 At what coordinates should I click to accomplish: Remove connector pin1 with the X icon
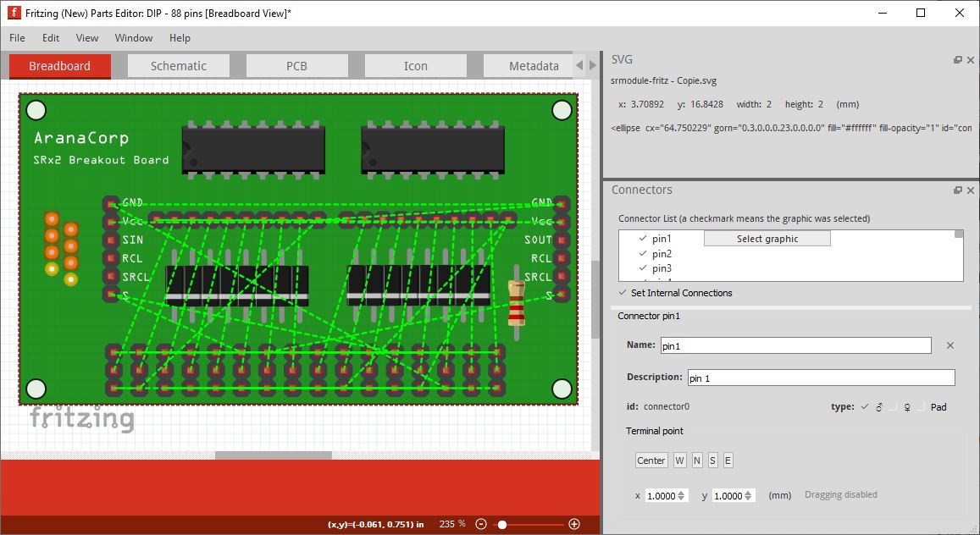[950, 345]
